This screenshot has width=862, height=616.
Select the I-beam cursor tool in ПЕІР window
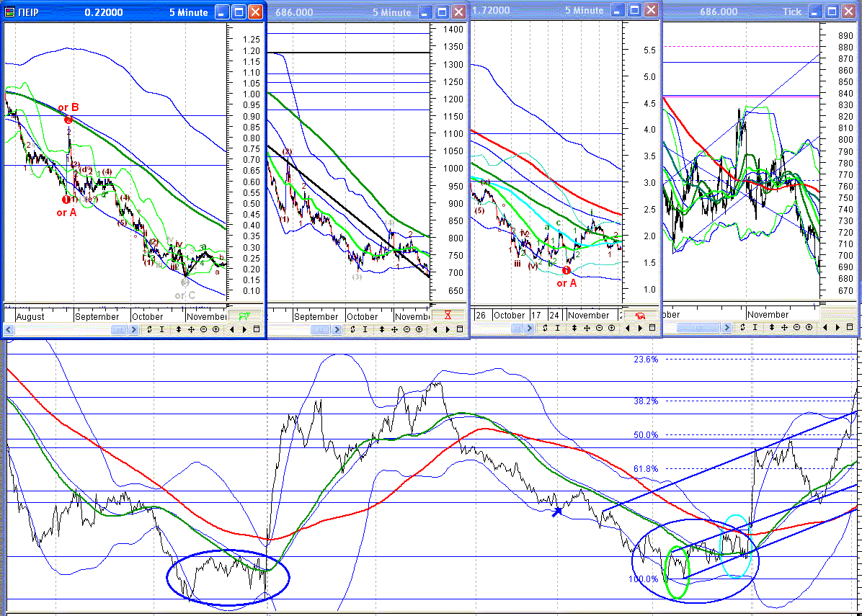162,329
